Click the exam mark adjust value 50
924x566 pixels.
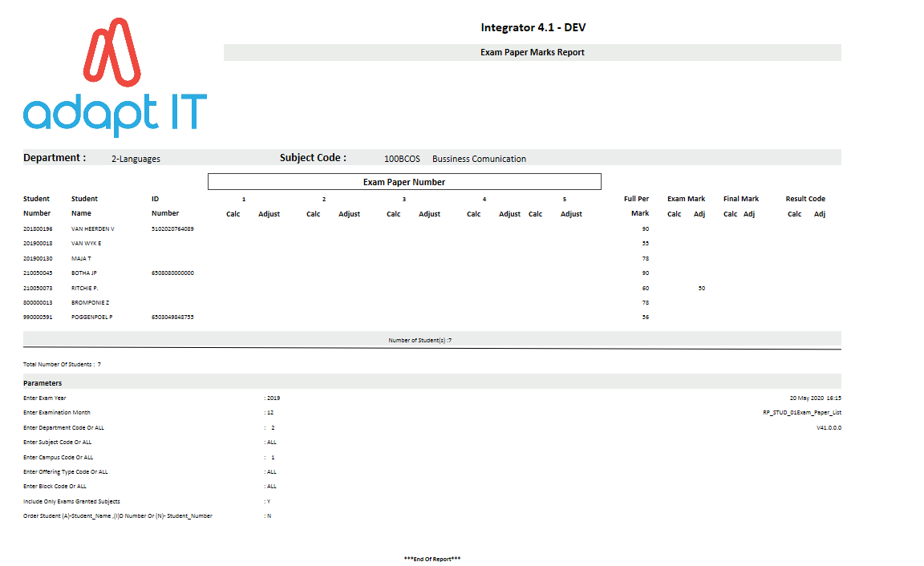[701, 288]
